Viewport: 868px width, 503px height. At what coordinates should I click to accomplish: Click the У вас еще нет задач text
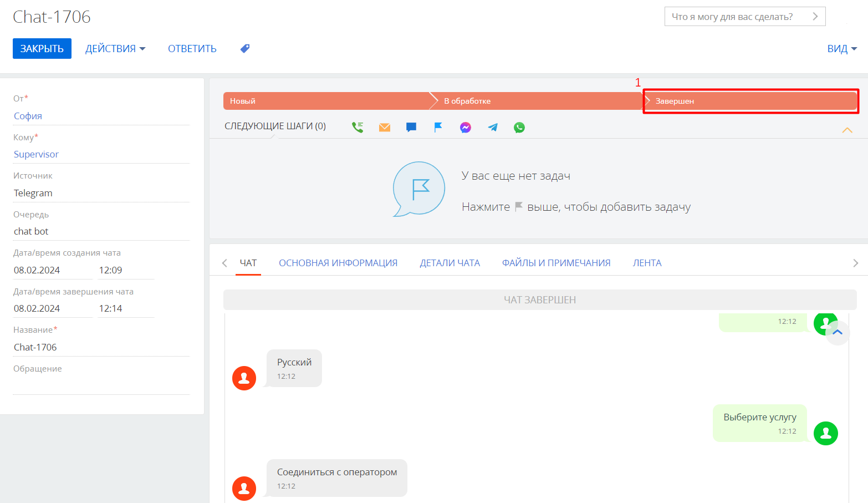click(516, 176)
